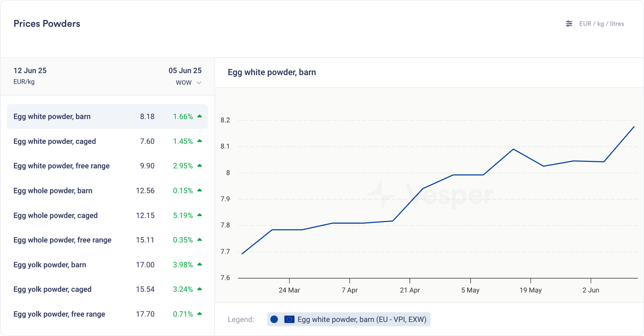
Task: Open the EUR / kg / litres selector
Action: tap(601, 24)
